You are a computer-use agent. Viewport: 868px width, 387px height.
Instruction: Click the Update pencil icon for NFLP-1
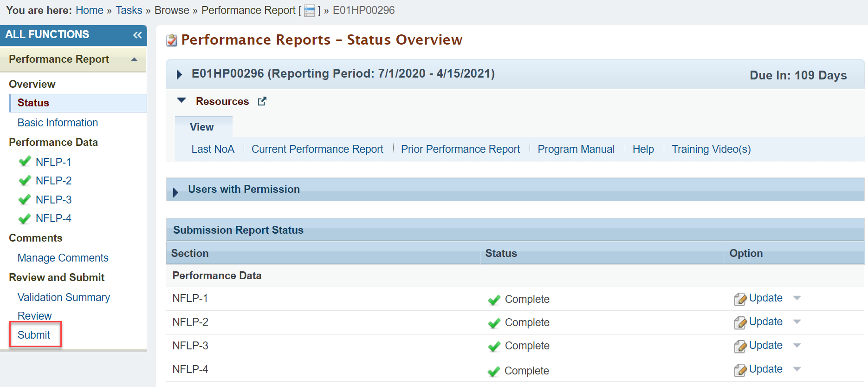click(x=740, y=299)
